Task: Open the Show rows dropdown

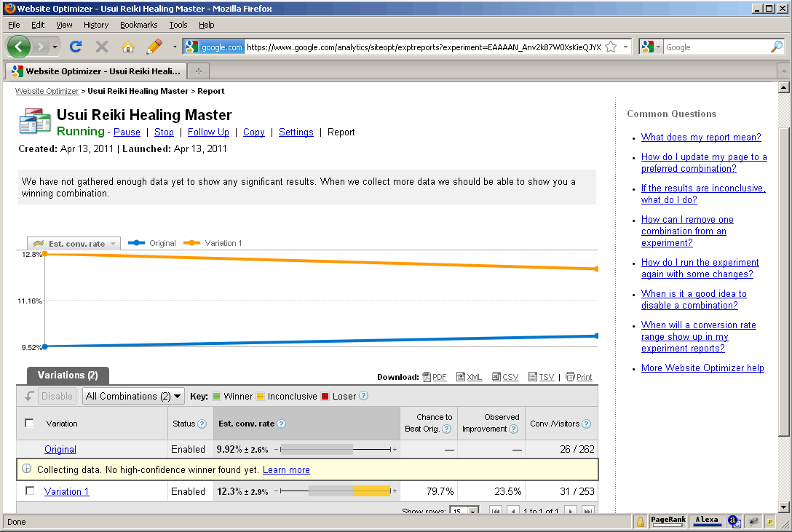Action: (464, 511)
